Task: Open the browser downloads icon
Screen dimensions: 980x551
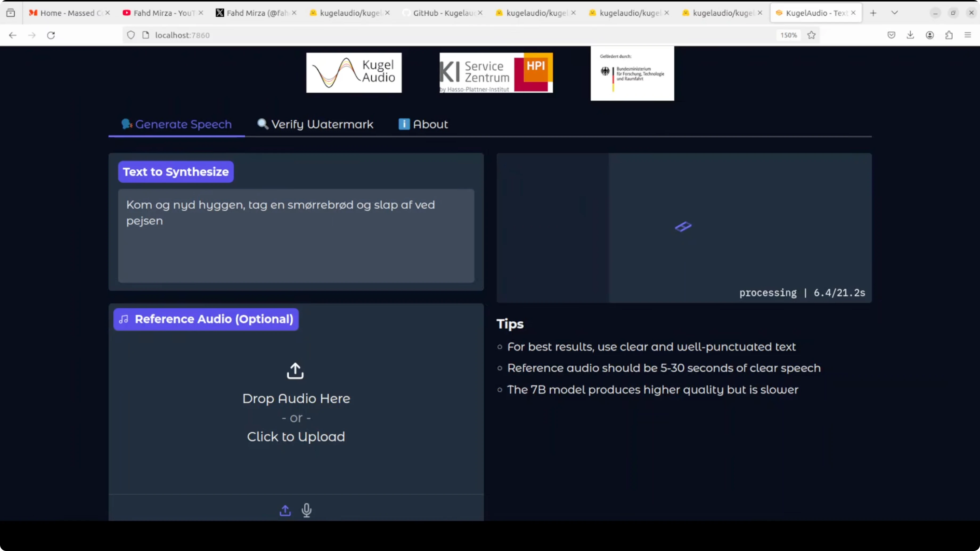Action: (x=910, y=35)
